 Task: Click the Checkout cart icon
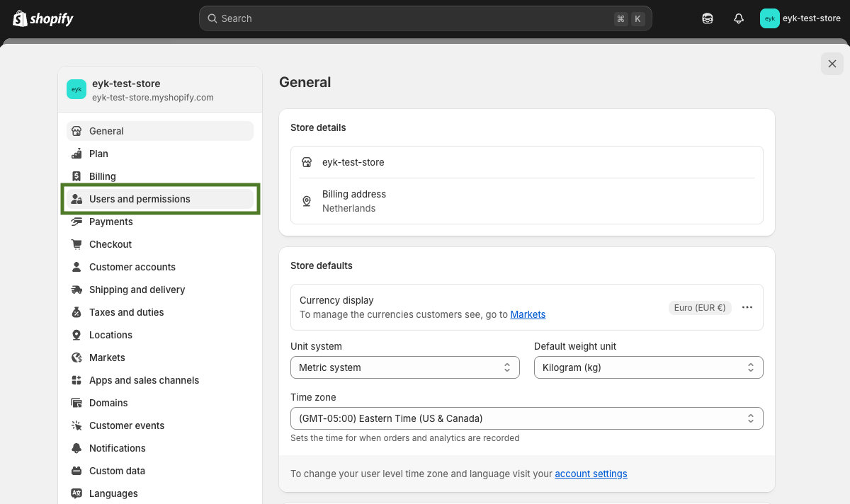[76, 244]
